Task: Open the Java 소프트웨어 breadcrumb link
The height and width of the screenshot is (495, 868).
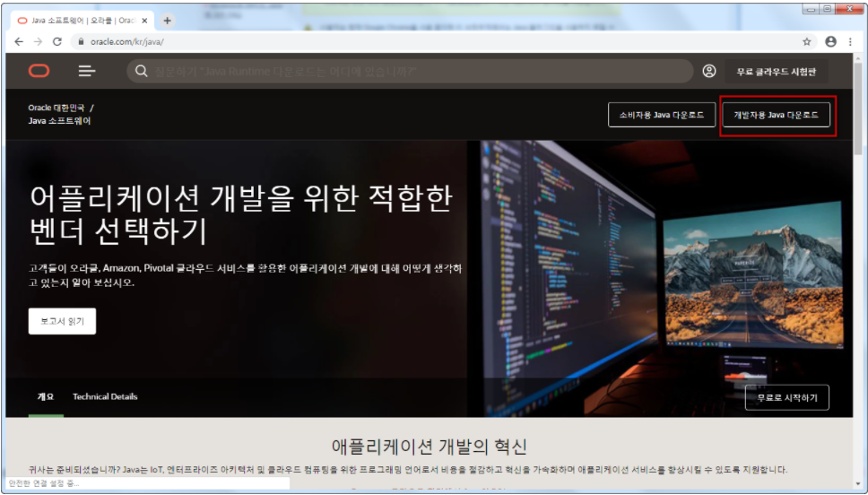Action: point(60,121)
